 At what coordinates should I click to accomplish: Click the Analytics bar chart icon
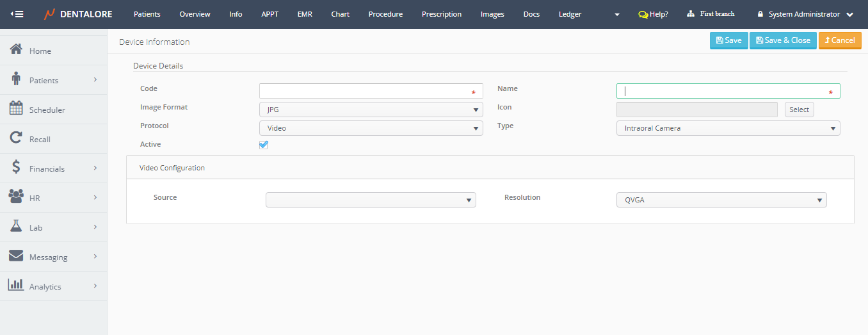click(x=17, y=286)
